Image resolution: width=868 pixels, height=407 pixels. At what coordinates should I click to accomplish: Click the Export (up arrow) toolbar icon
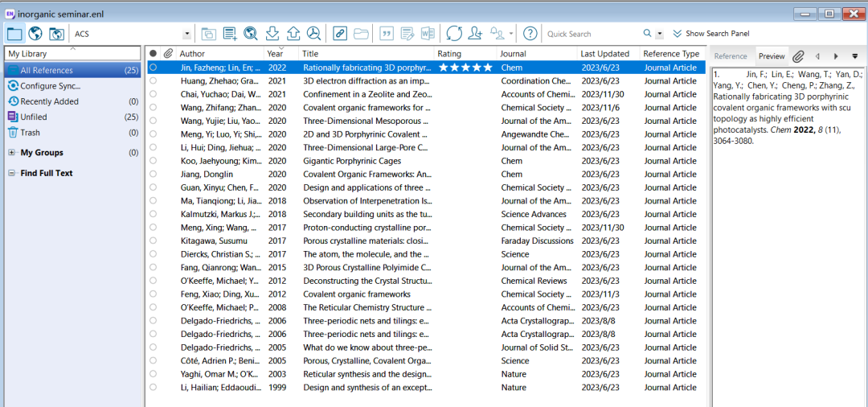click(293, 34)
